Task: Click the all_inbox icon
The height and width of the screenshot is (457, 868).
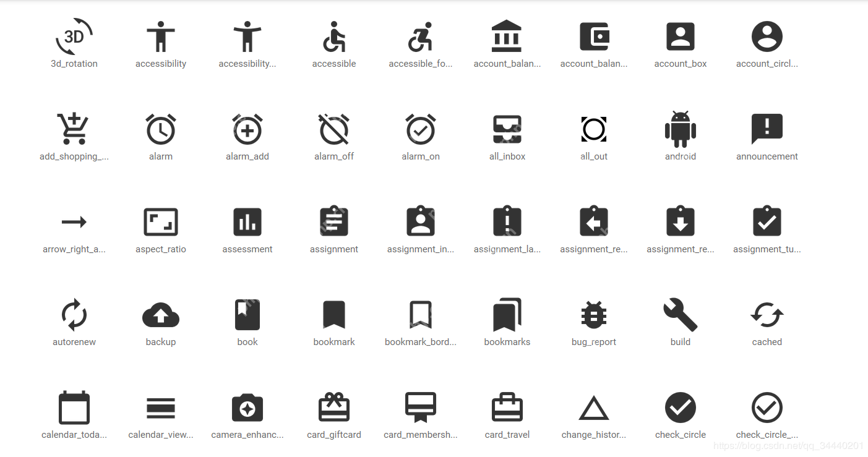Action: (507, 129)
